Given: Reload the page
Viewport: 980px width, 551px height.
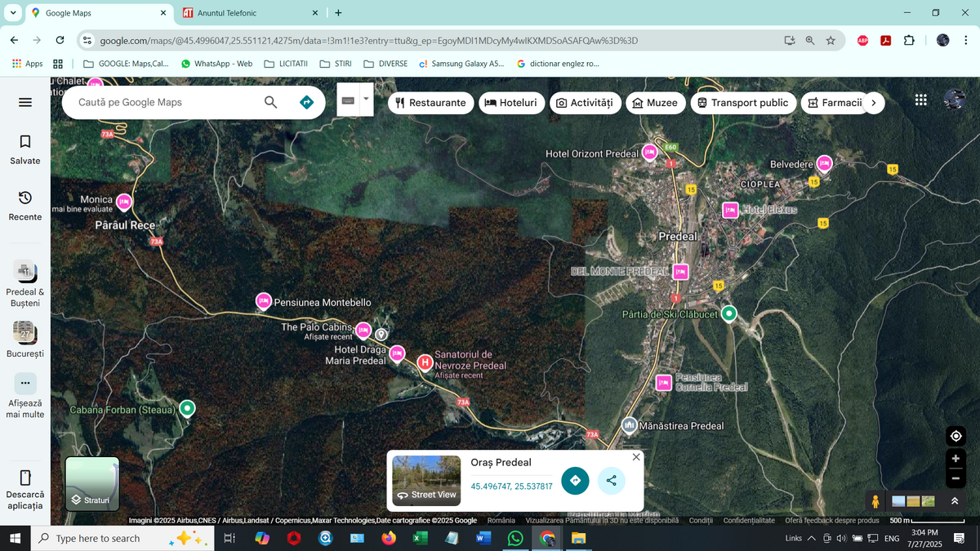Looking at the screenshot, I should pyautogui.click(x=60, y=40).
